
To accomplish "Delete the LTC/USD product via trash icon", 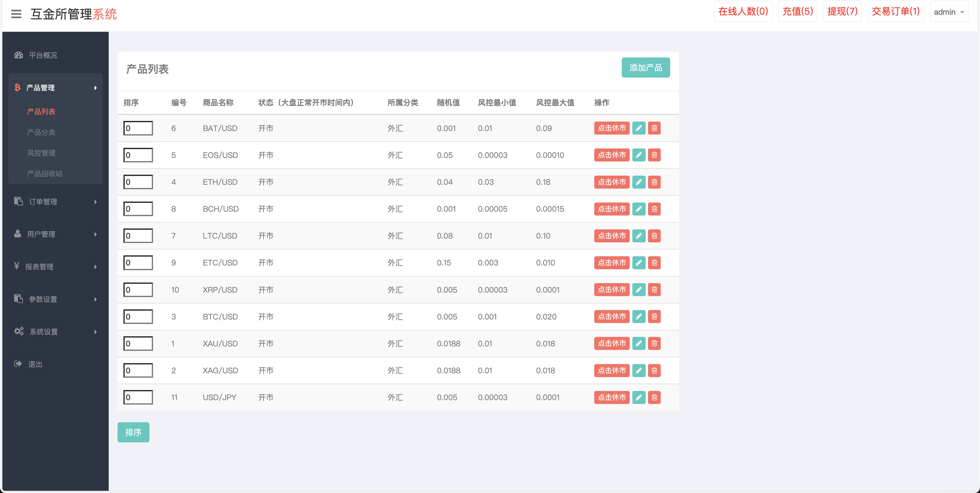I will coord(654,236).
